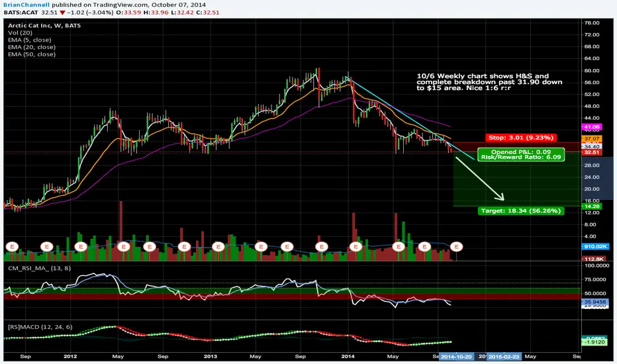Click the EMA (50, close) indicator label
The image size is (617, 364).
(32, 54)
